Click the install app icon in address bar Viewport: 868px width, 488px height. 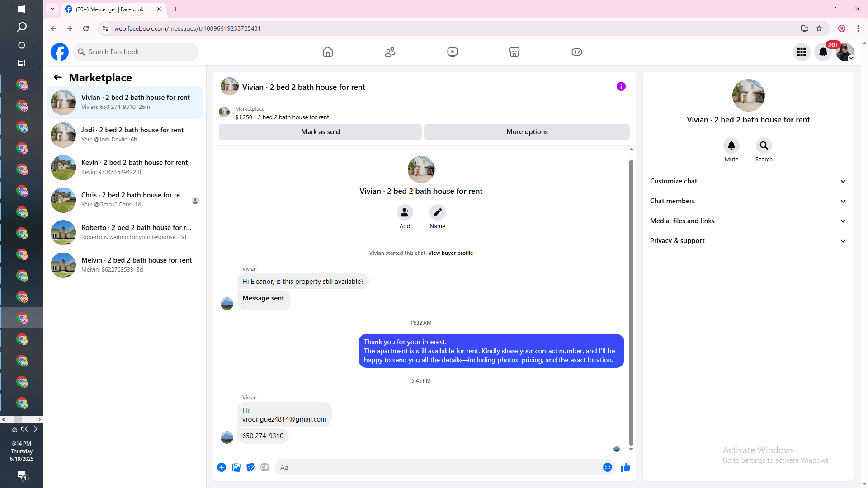click(805, 28)
